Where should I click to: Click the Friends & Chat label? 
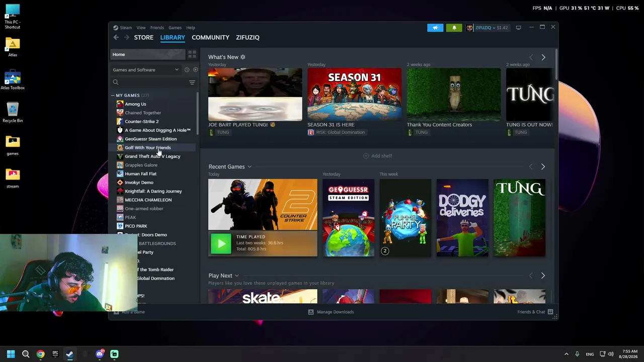click(x=531, y=312)
